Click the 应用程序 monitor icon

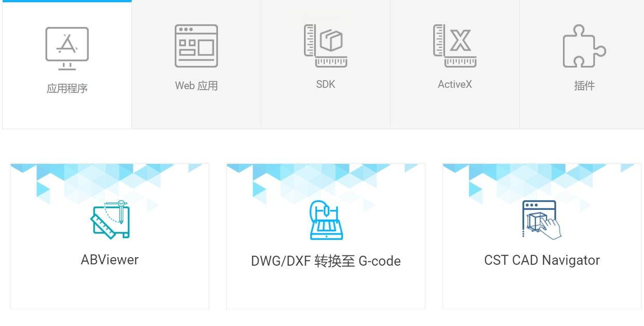tap(67, 49)
